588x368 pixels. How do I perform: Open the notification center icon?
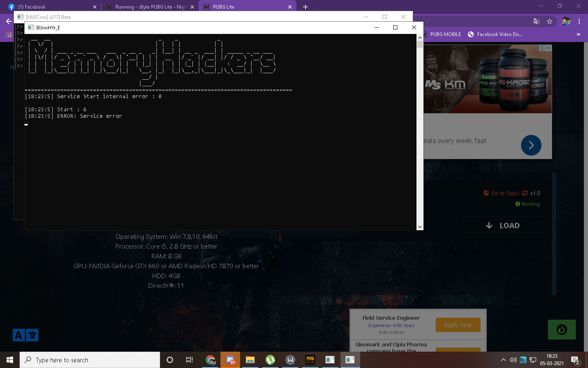tap(576, 360)
